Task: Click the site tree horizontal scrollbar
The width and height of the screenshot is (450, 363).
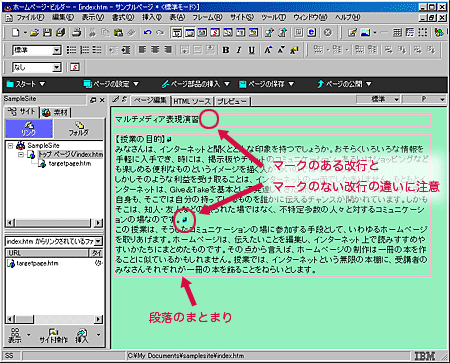Action: click(54, 223)
